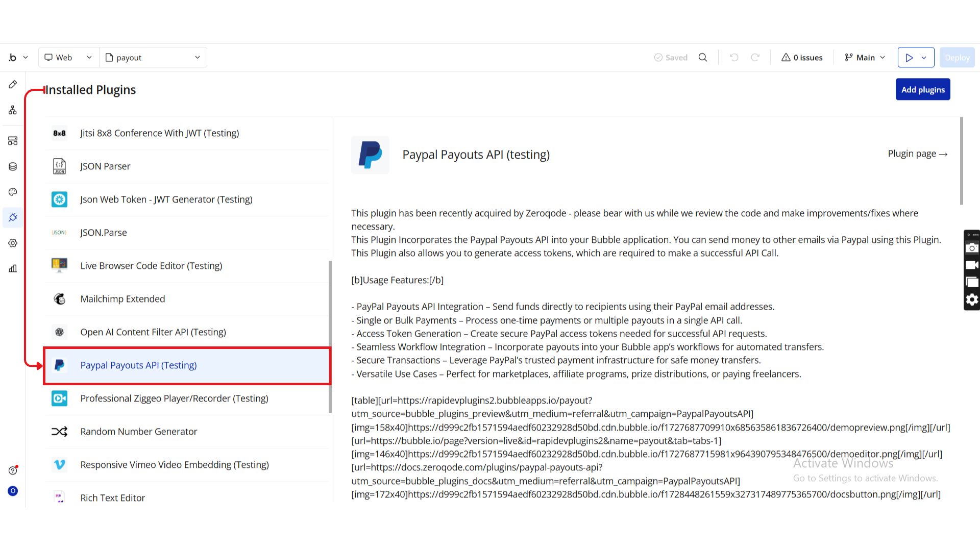Open the payout page selector dropdown
Viewport: 980px width, 551px height.
[x=153, y=58]
